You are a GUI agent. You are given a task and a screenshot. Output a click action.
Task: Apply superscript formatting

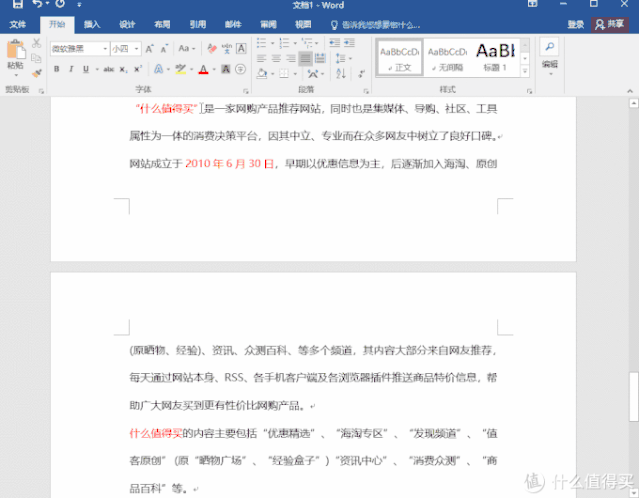(138, 69)
